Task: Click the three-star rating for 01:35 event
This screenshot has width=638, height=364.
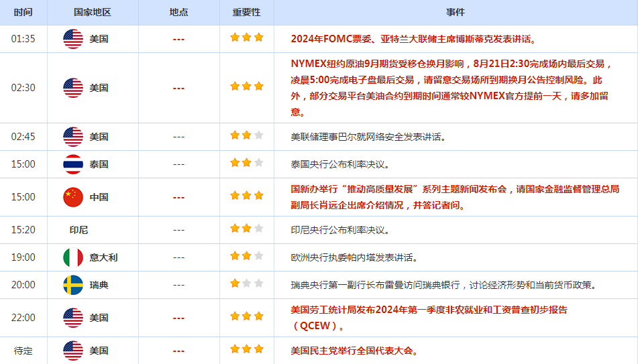Action: [247, 38]
